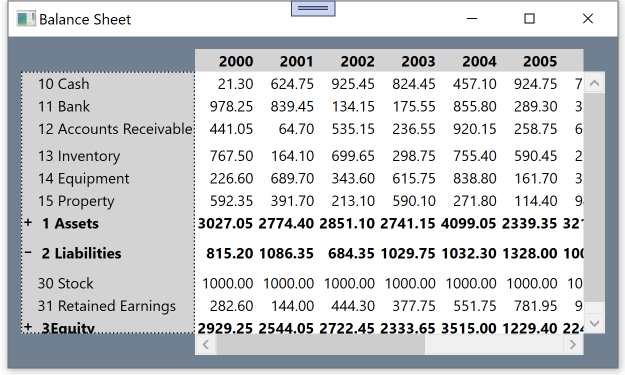Click Inventory 2000 value 767.50

[231, 156]
